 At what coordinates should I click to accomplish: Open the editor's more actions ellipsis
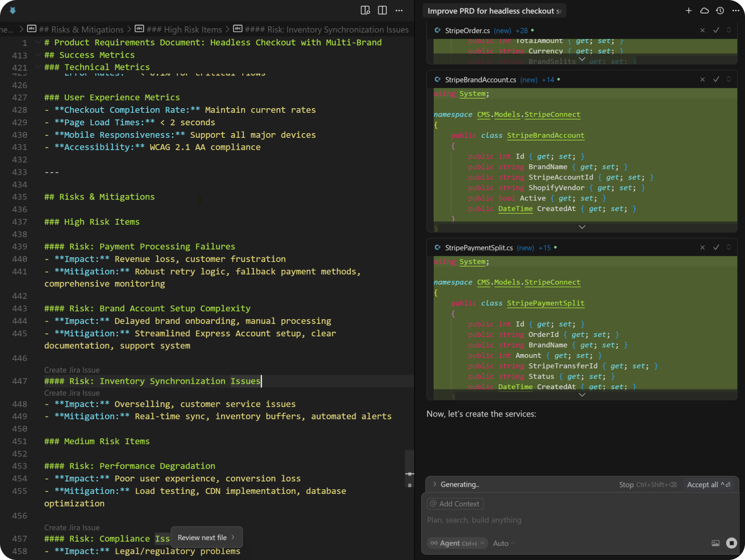399,10
